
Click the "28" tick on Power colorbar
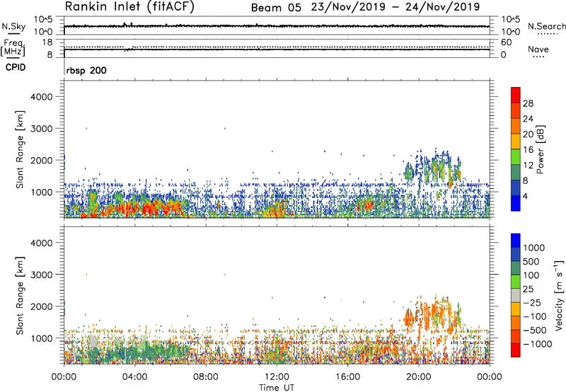[528, 103]
